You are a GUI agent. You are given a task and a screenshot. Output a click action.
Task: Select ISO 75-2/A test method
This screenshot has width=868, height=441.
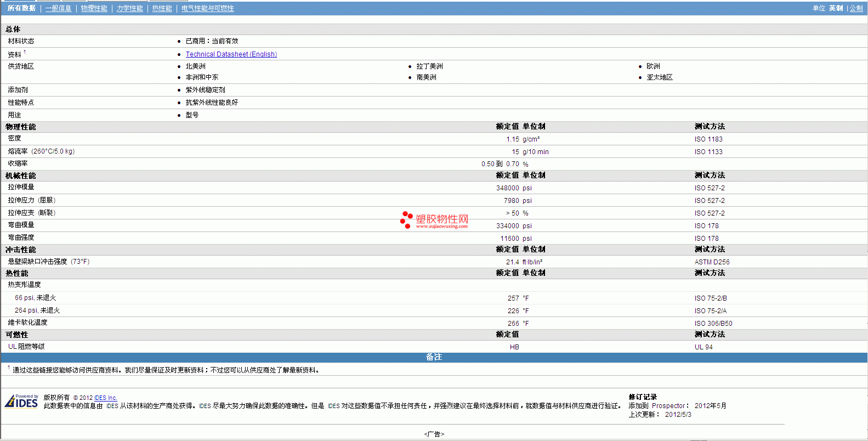711,311
